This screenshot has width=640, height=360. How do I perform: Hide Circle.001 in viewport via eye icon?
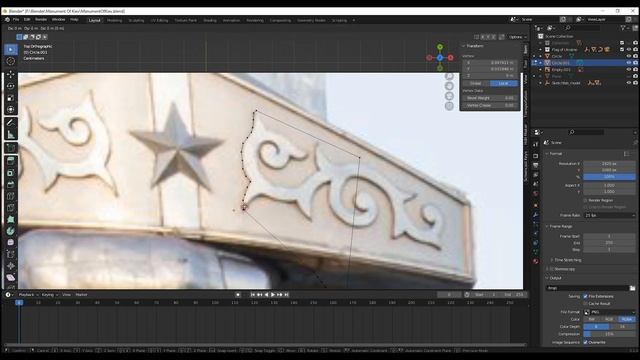coord(629,63)
